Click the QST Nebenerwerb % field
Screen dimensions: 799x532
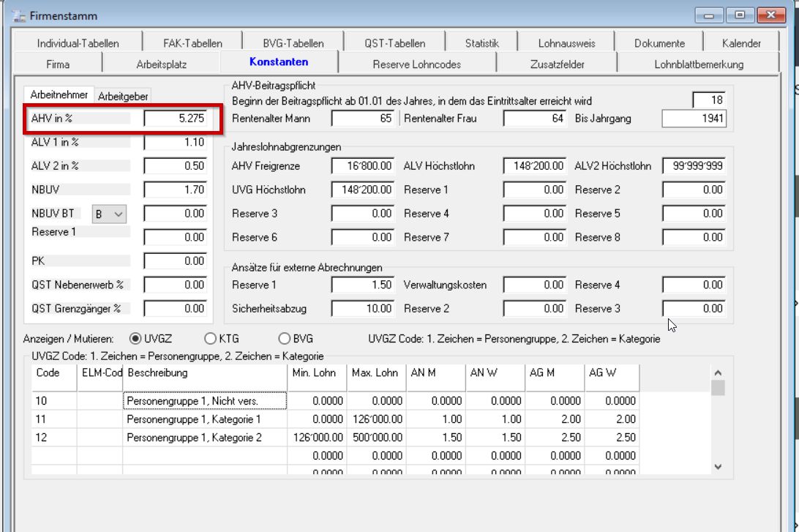click(176, 285)
